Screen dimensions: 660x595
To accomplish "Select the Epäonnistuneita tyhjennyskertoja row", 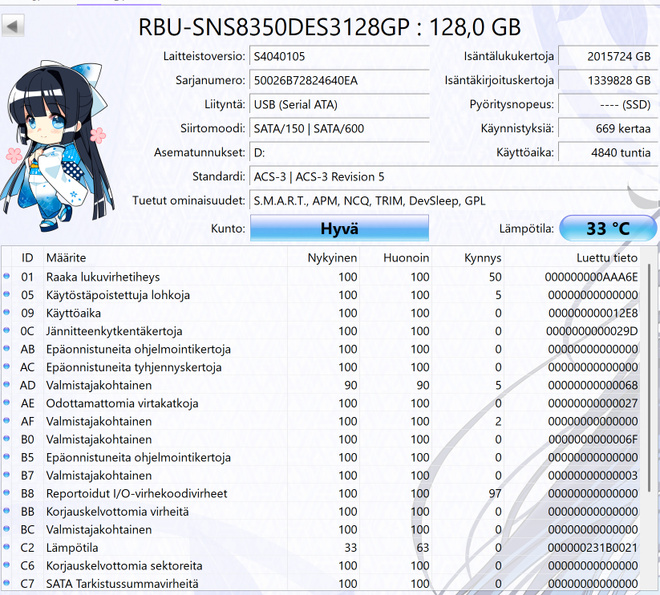I will coord(321,367).
